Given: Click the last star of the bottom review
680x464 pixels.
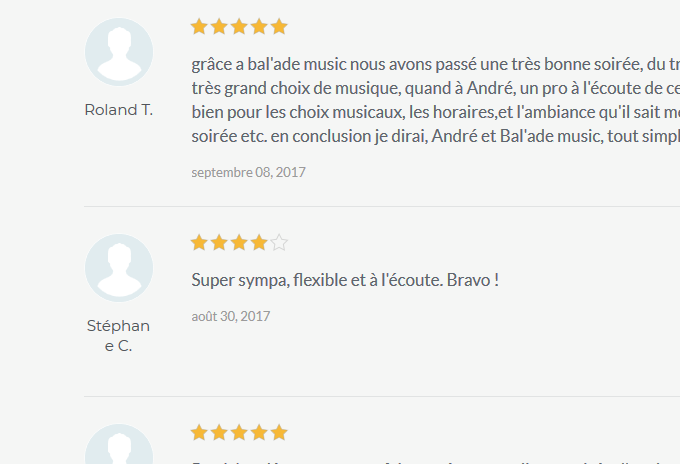Looking at the screenshot, I should [x=279, y=432].
